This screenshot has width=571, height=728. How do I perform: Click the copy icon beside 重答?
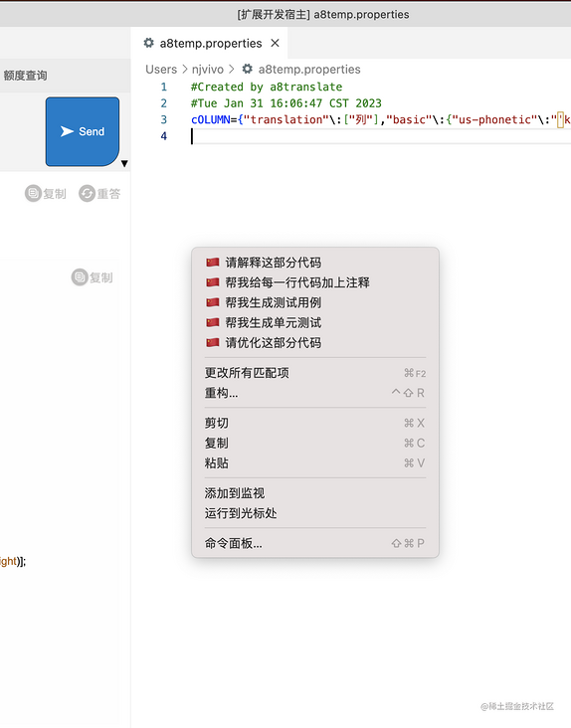33,193
